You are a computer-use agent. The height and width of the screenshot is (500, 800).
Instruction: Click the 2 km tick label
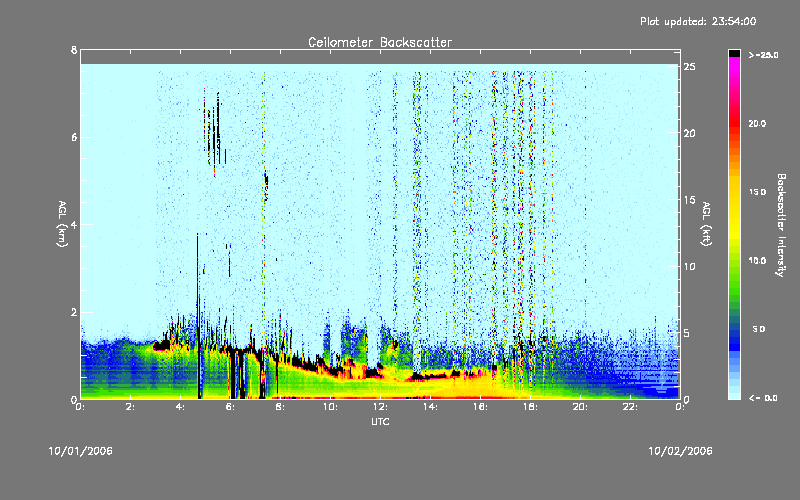click(x=74, y=312)
